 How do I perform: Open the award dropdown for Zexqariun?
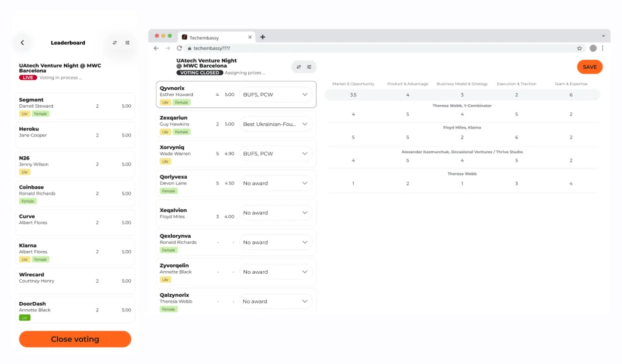point(275,124)
